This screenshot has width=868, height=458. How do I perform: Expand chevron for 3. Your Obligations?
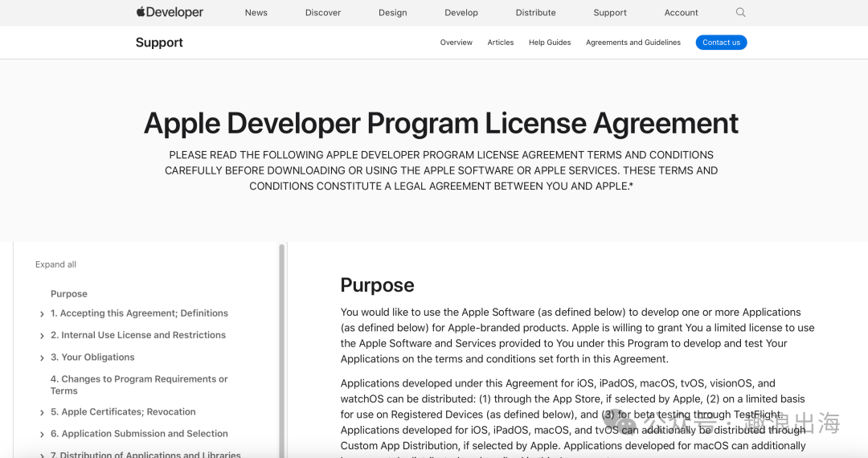click(42, 358)
